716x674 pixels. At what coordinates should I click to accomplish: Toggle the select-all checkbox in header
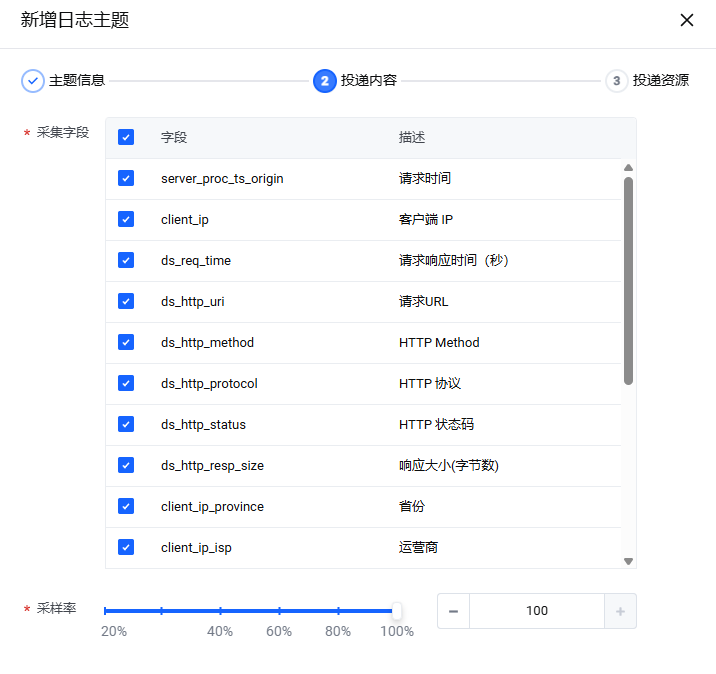coord(126,137)
